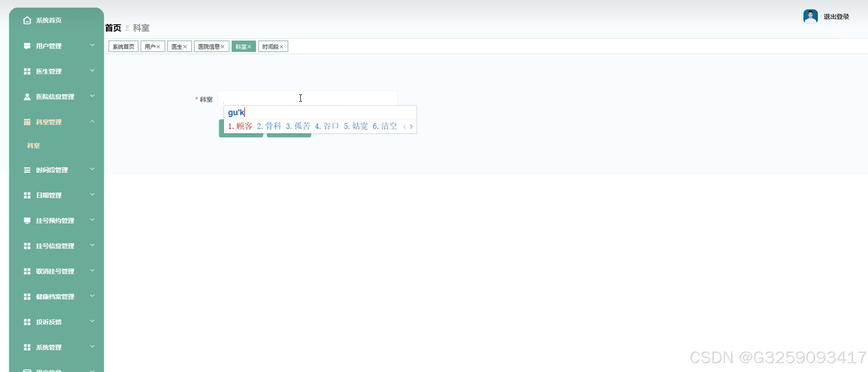The image size is (868, 372).
Task: Go to next IME candidate page
Action: [411, 127]
